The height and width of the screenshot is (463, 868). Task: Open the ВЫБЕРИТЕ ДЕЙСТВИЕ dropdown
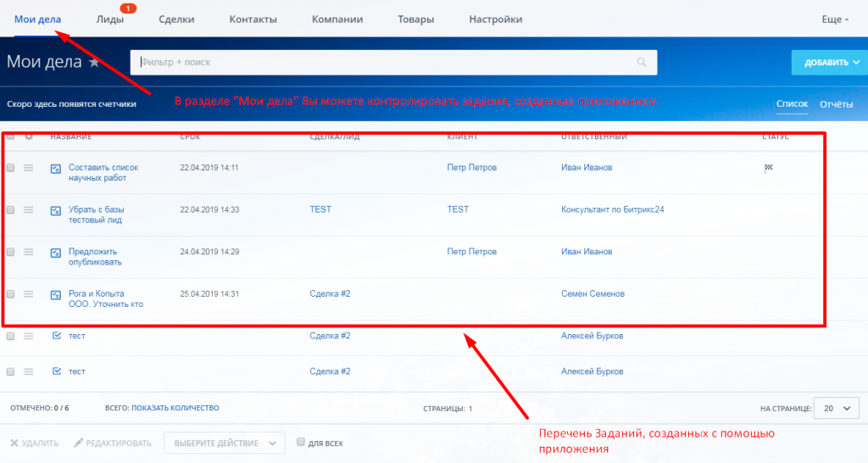pos(224,443)
